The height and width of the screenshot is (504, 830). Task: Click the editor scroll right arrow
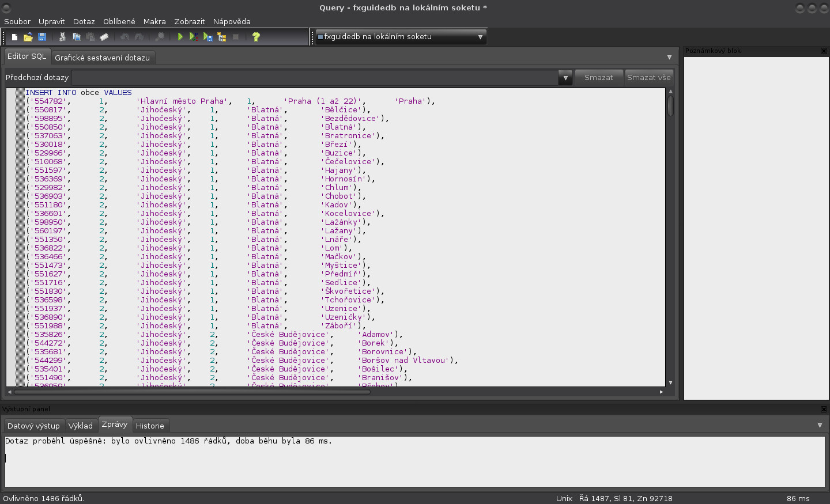coord(662,392)
